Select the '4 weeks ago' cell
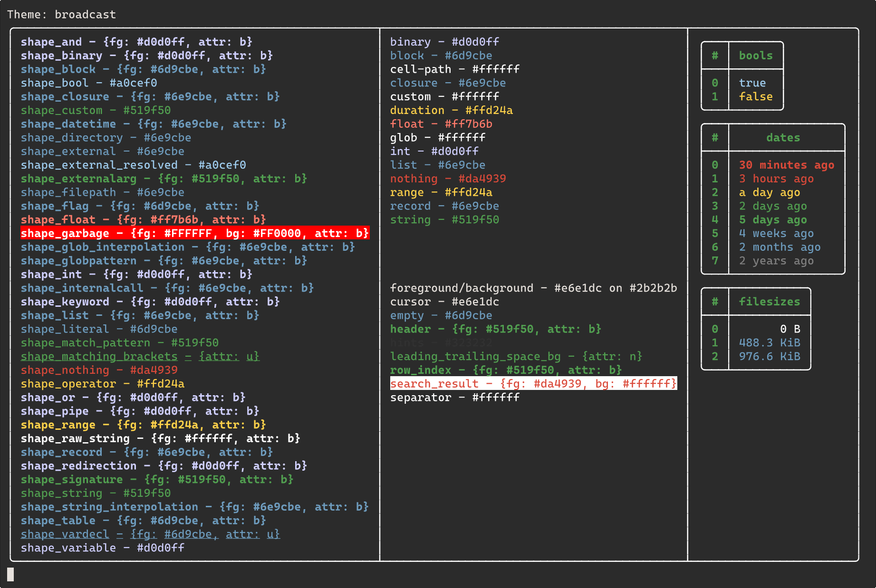876x588 pixels. 776,234
